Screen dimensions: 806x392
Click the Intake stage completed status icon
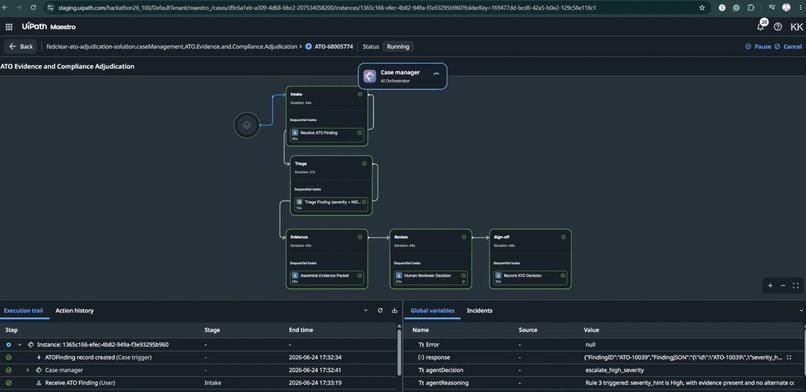tap(360, 94)
